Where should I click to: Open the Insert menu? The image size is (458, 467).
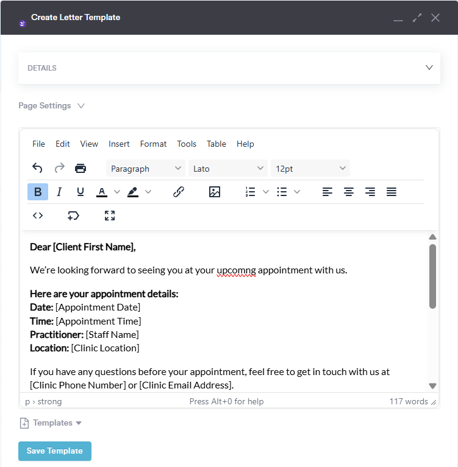pyautogui.click(x=119, y=144)
